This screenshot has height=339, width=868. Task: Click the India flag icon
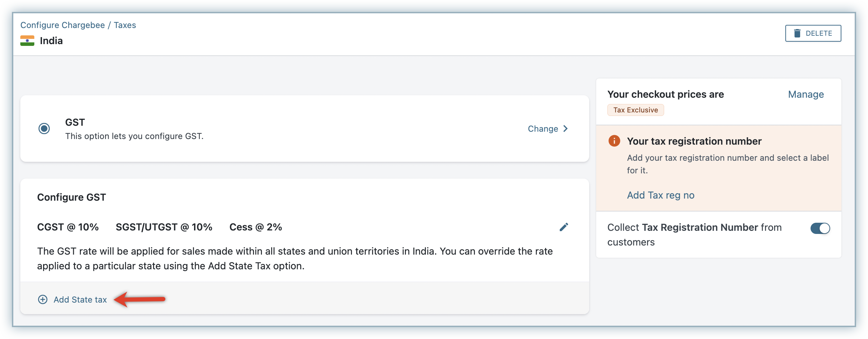coord(27,41)
